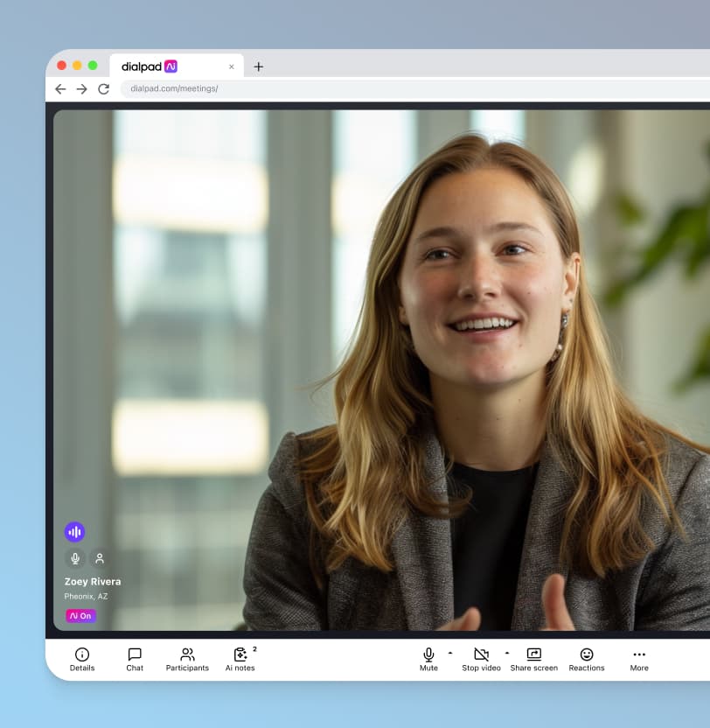Expand microphone options arrow next to Mute

(x=450, y=653)
